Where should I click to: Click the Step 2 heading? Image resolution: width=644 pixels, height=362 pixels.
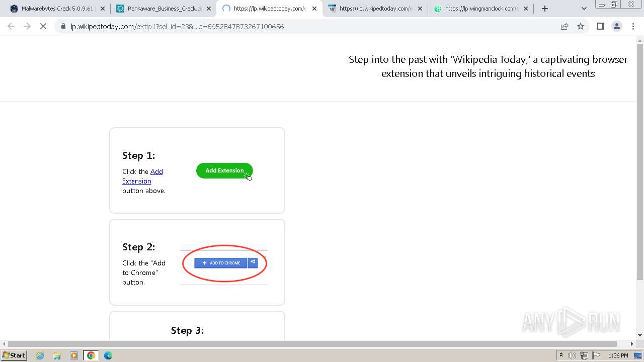[138, 247]
